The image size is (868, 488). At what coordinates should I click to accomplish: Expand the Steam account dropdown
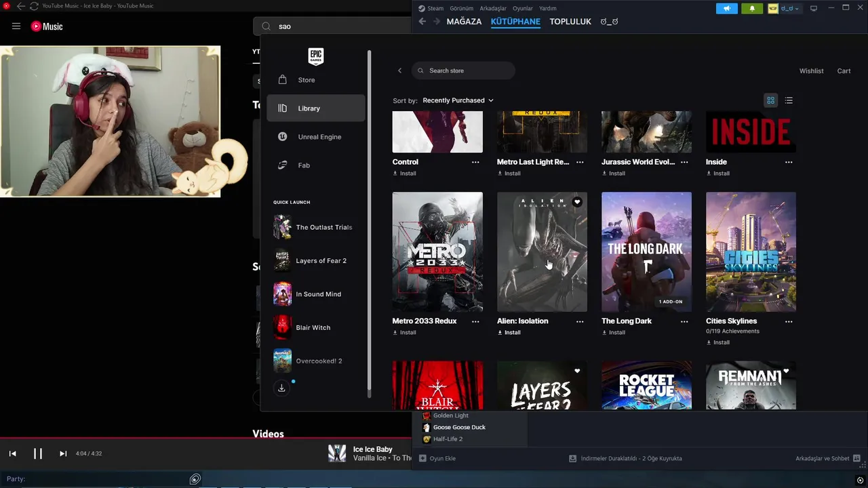785,8
